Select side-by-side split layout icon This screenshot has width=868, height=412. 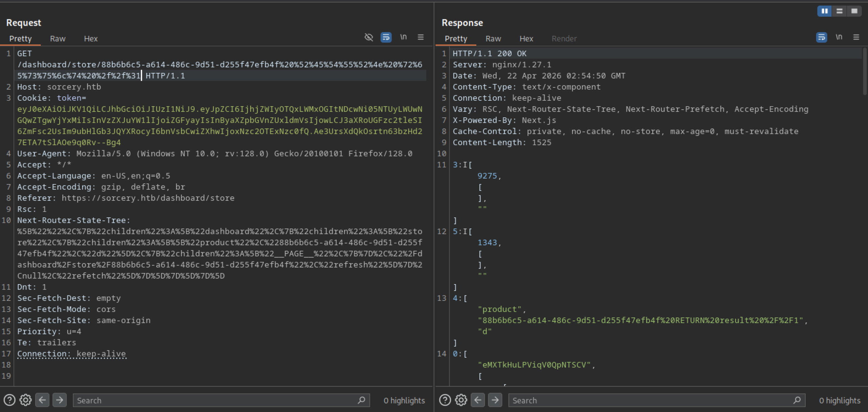point(824,11)
